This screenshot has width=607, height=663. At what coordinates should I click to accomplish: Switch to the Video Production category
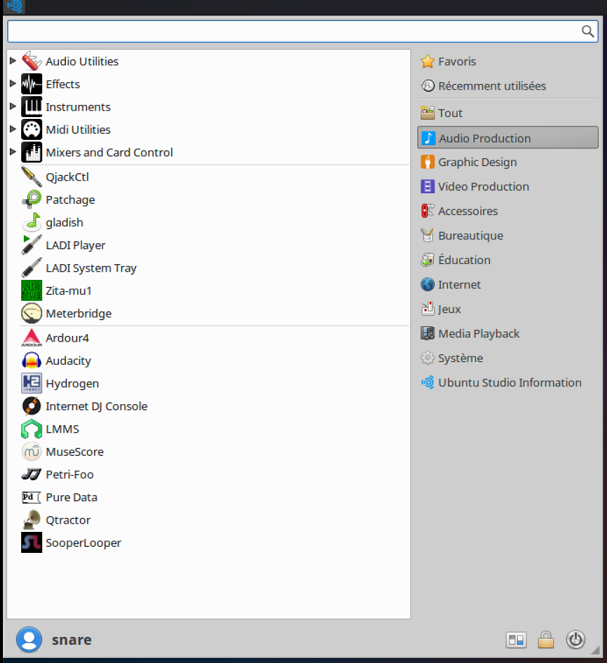pos(508,187)
